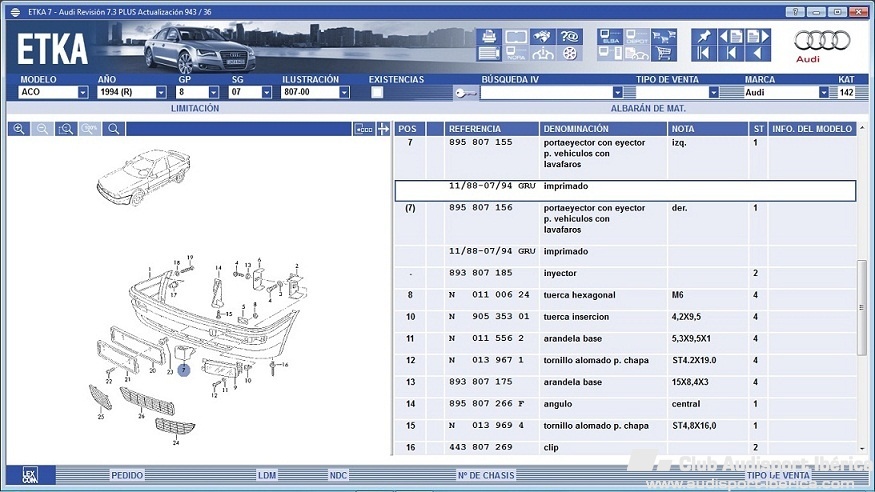
Task: Click the LEXCOM logo at bottom left
Action: coord(31,475)
